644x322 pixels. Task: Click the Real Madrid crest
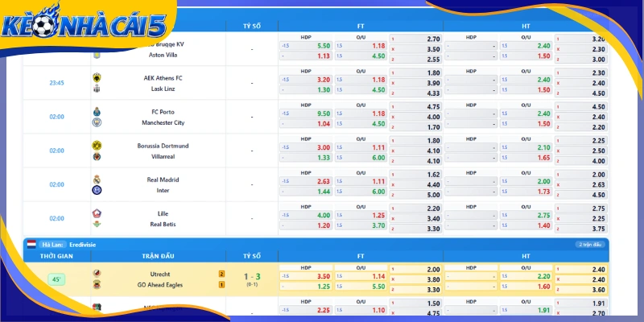pyautogui.click(x=97, y=180)
